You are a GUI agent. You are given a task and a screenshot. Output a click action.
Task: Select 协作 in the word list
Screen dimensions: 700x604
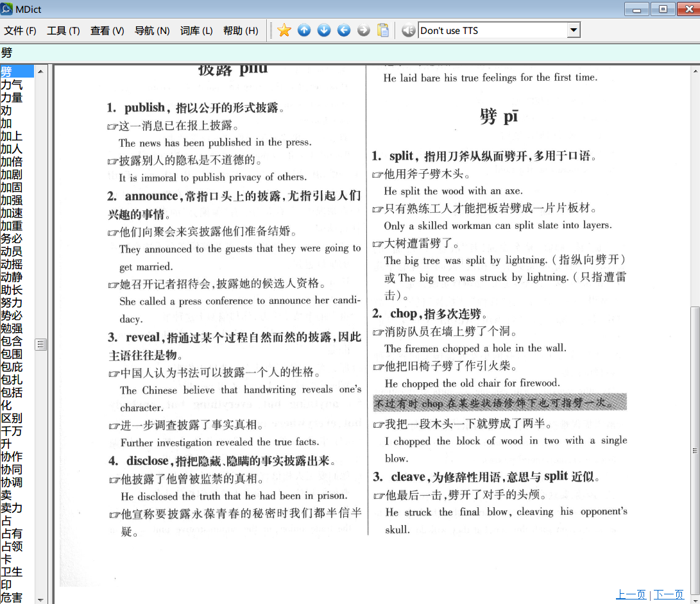(x=12, y=457)
